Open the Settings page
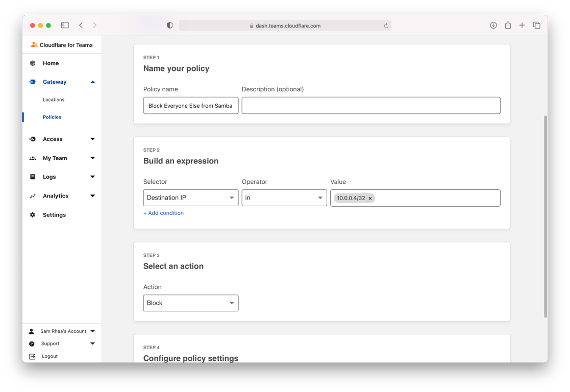570x392 pixels. (x=54, y=215)
